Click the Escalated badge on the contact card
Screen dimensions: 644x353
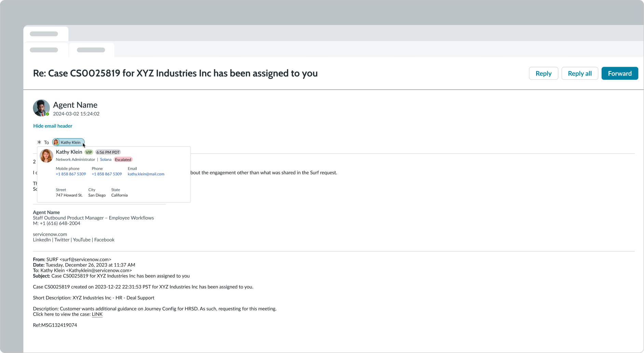click(x=123, y=159)
